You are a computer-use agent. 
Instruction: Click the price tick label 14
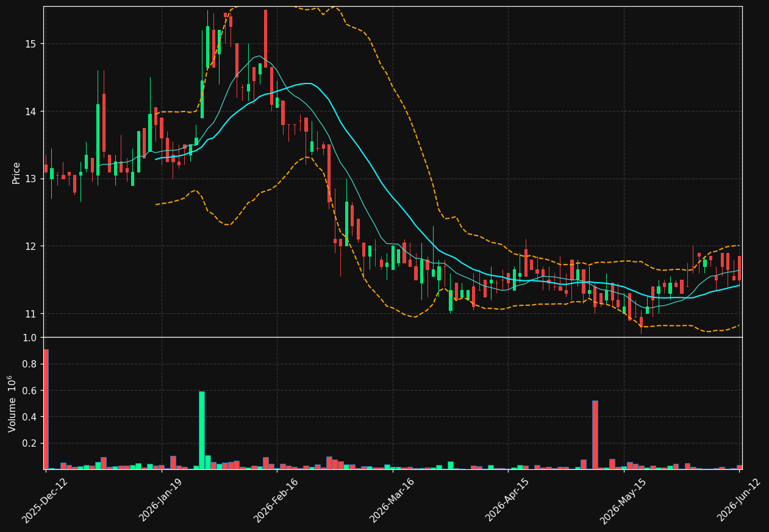click(x=30, y=112)
